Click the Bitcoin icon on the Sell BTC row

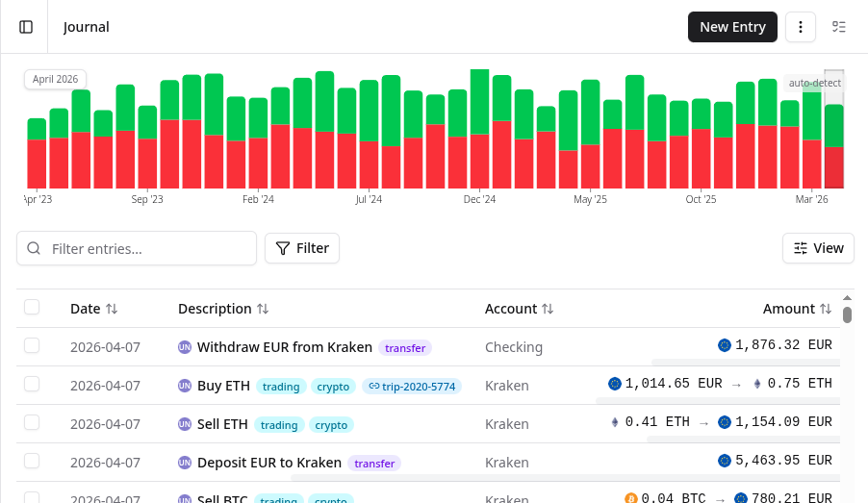point(631,499)
